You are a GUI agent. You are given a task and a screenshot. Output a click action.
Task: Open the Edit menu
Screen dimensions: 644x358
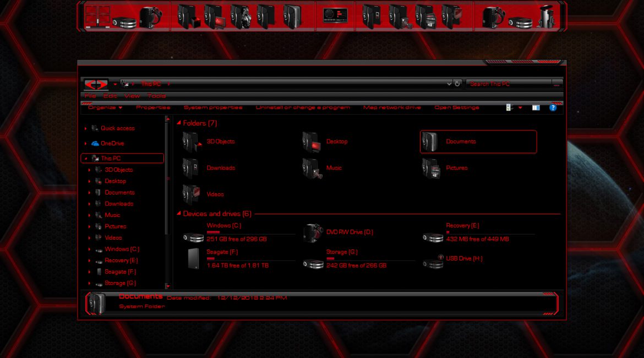pos(110,96)
